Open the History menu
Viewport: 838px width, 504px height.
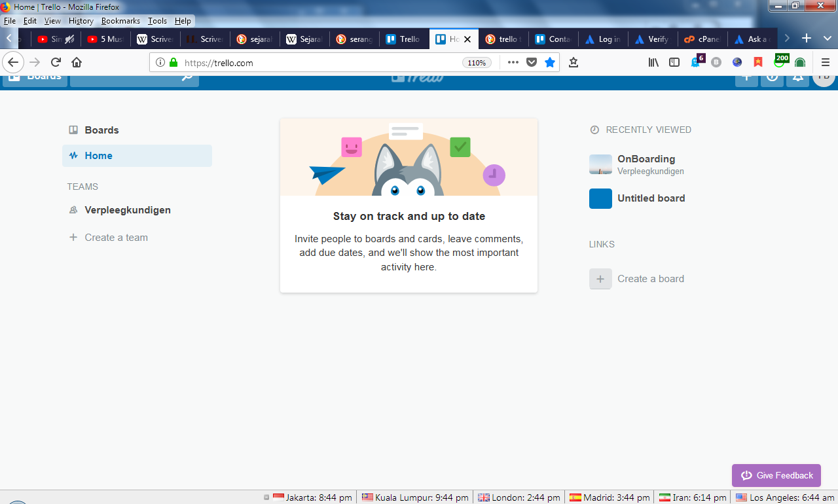[81, 21]
